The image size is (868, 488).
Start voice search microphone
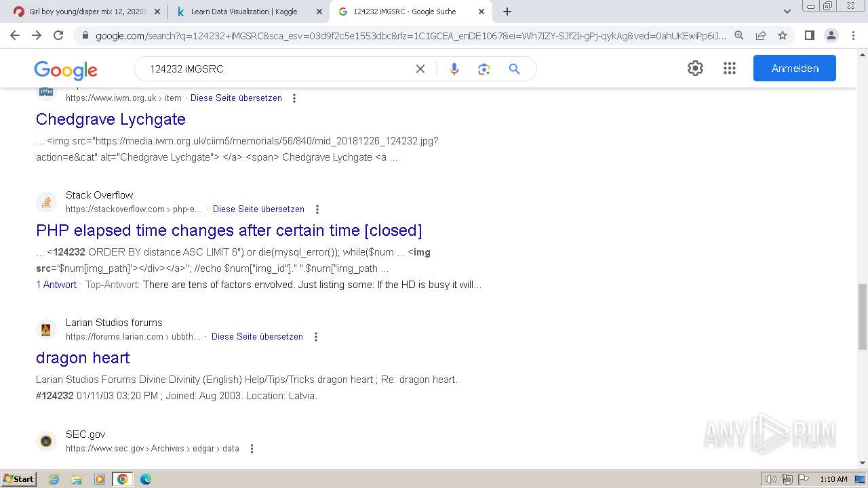coord(454,68)
